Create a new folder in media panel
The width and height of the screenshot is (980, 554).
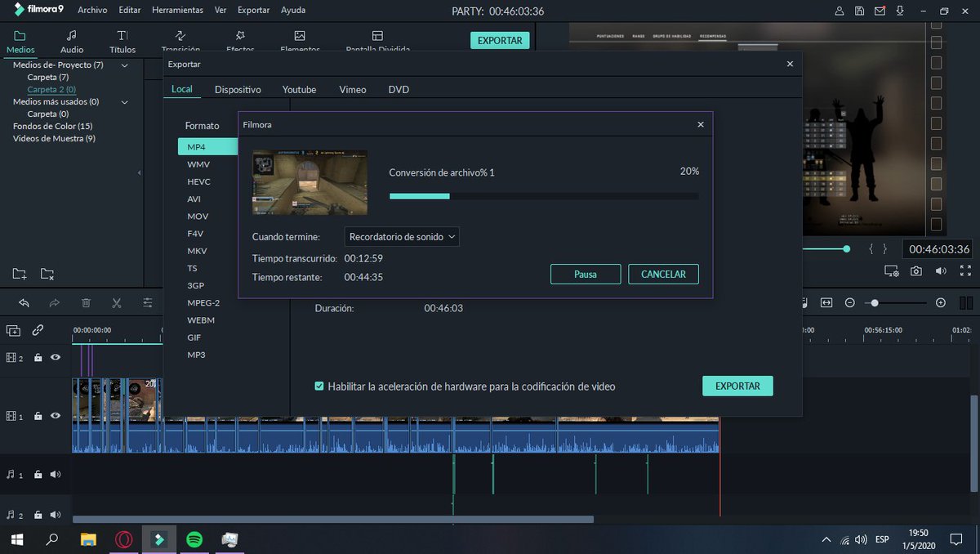(x=20, y=274)
